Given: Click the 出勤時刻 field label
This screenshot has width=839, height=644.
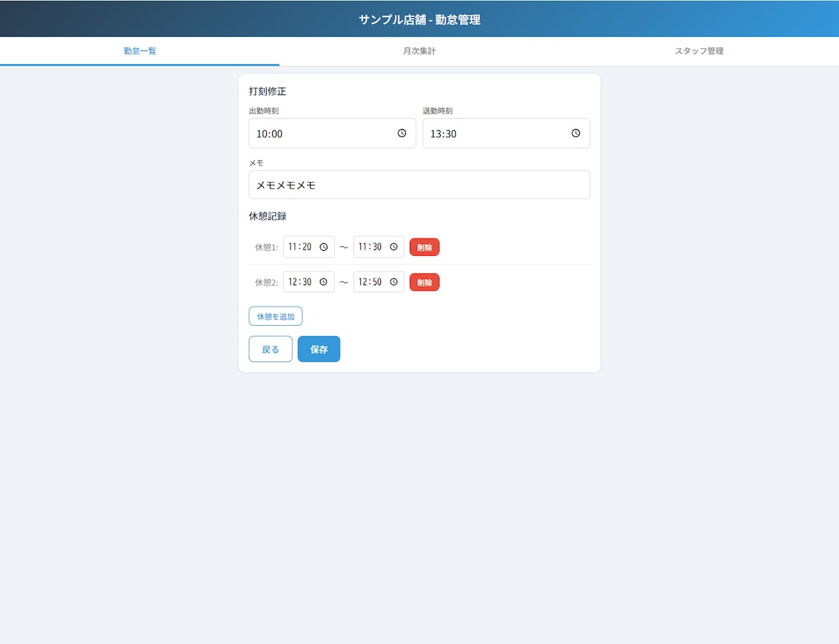Looking at the screenshot, I should tap(263, 111).
